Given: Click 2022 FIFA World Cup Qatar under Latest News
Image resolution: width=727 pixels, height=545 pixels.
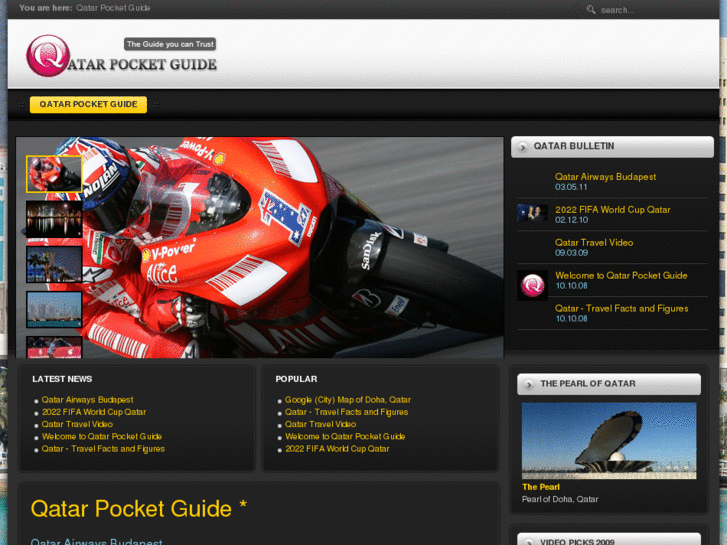Looking at the screenshot, I should point(94,412).
